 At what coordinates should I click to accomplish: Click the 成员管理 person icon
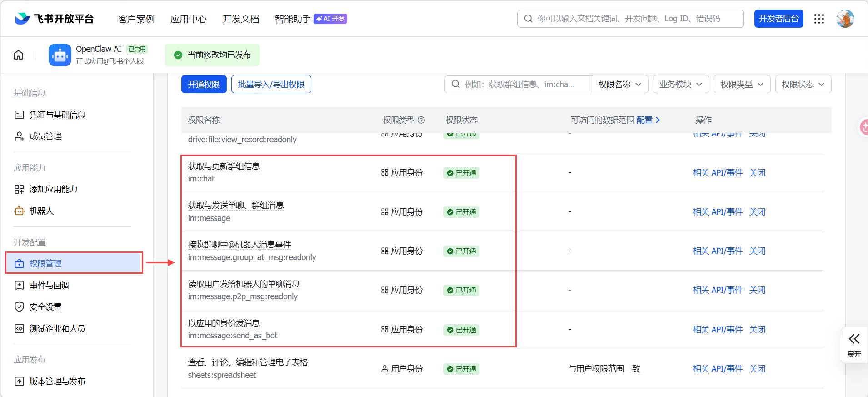click(19, 136)
